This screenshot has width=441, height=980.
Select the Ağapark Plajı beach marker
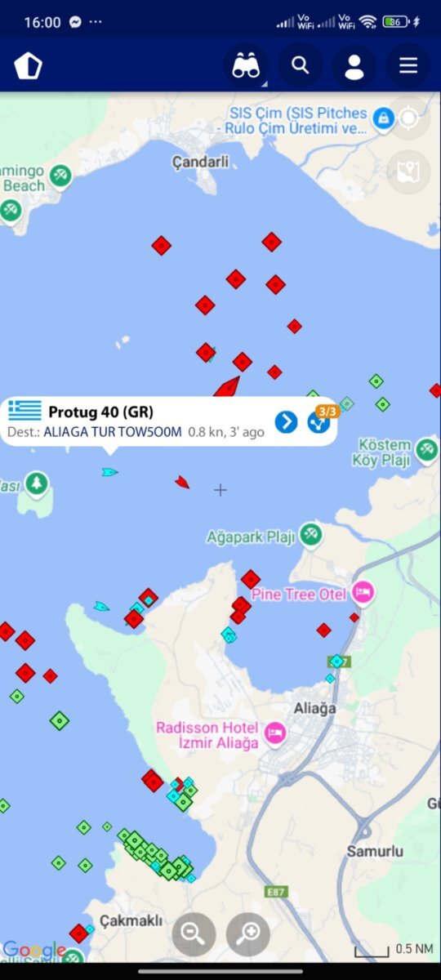[x=310, y=536]
